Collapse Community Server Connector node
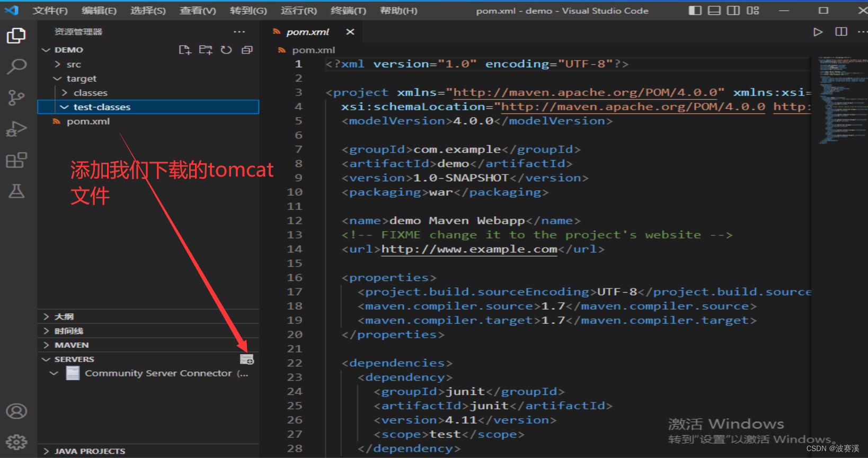This screenshot has width=868, height=458. 54,374
